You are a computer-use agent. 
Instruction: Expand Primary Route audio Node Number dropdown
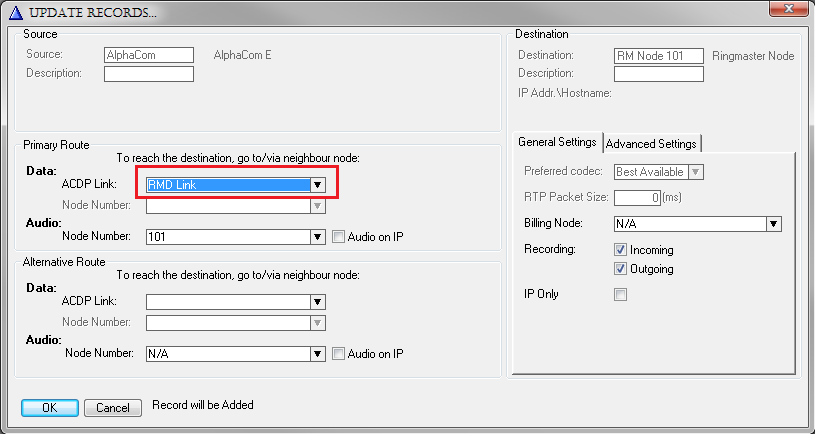[x=317, y=237]
